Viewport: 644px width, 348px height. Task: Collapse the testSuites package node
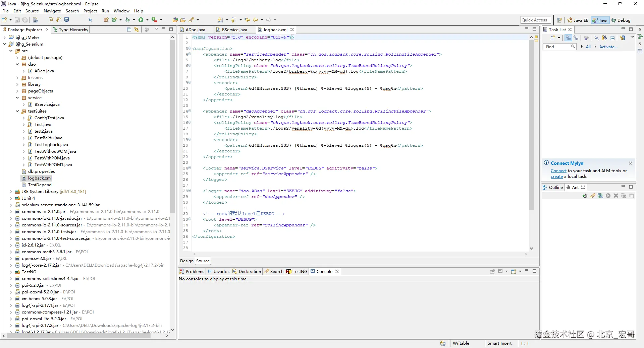[x=17, y=111]
